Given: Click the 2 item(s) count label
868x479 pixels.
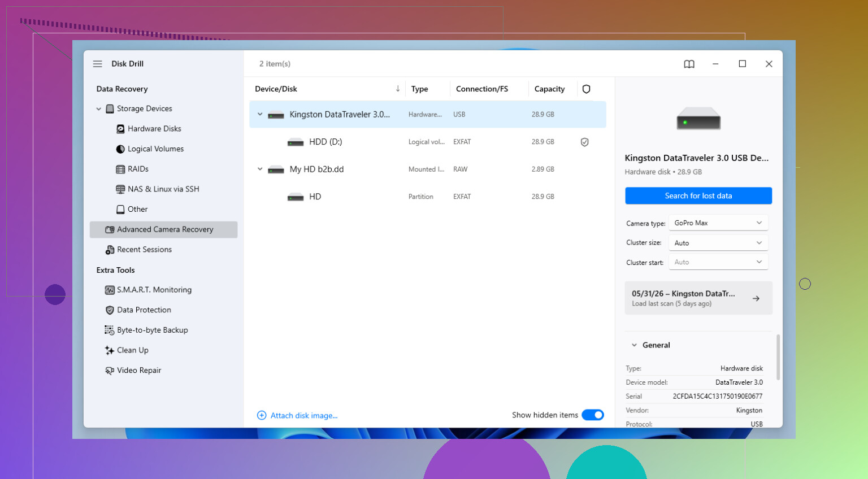Looking at the screenshot, I should (275, 64).
